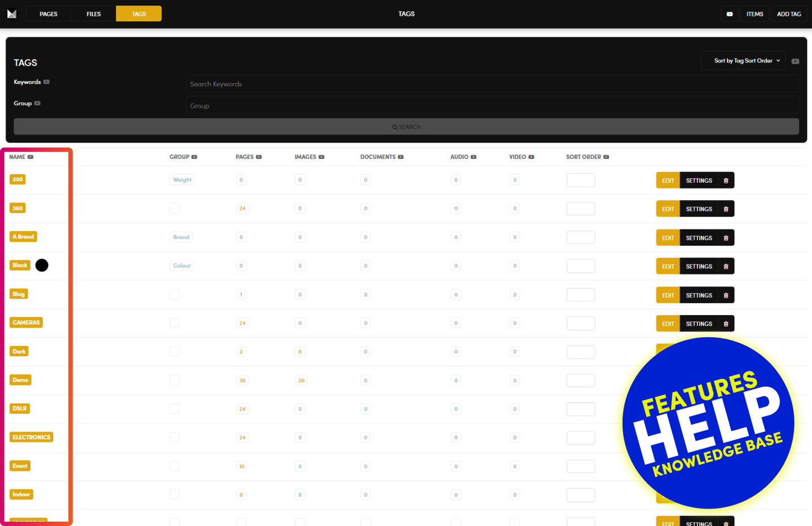Click the black colour swatch beside Black tag
The height and width of the screenshot is (526, 812).
coord(42,266)
